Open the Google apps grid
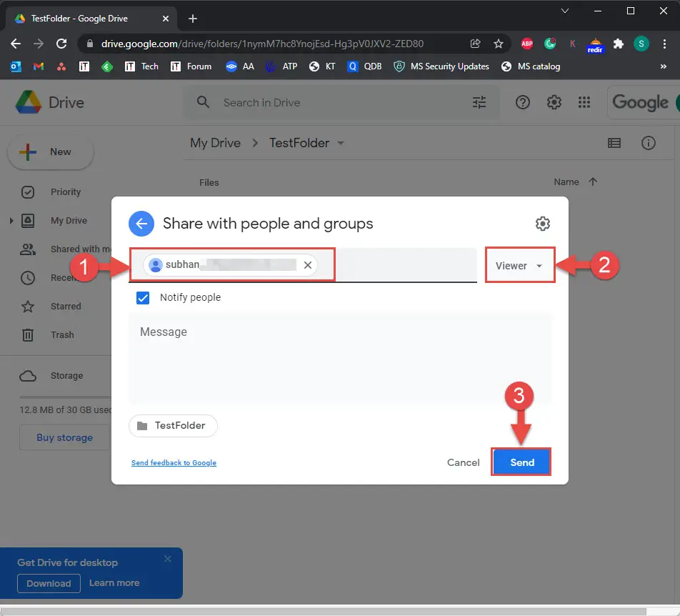Image resolution: width=680 pixels, height=616 pixels. pos(584,102)
